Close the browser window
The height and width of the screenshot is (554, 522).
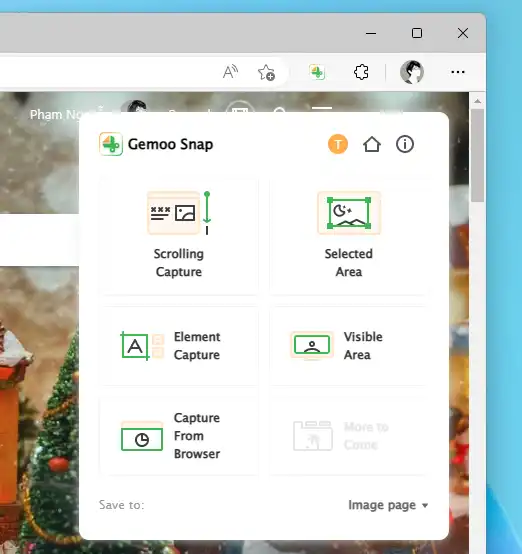463,33
